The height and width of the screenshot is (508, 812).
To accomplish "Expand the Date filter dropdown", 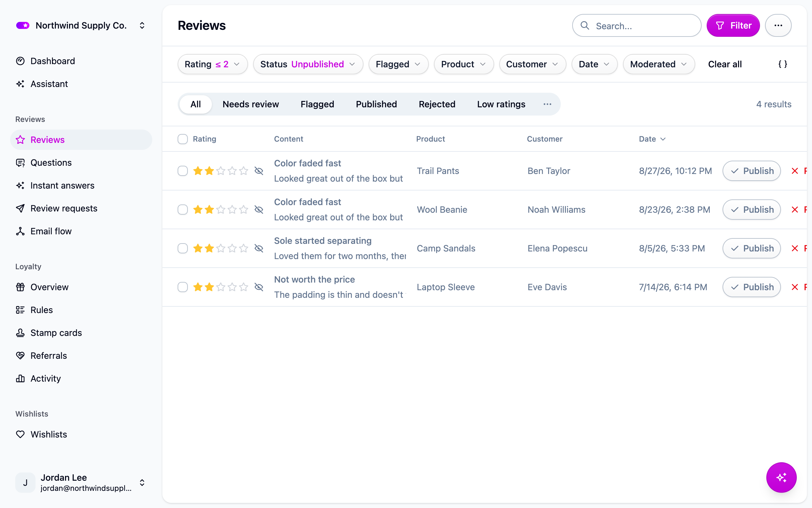I will click(x=594, y=64).
